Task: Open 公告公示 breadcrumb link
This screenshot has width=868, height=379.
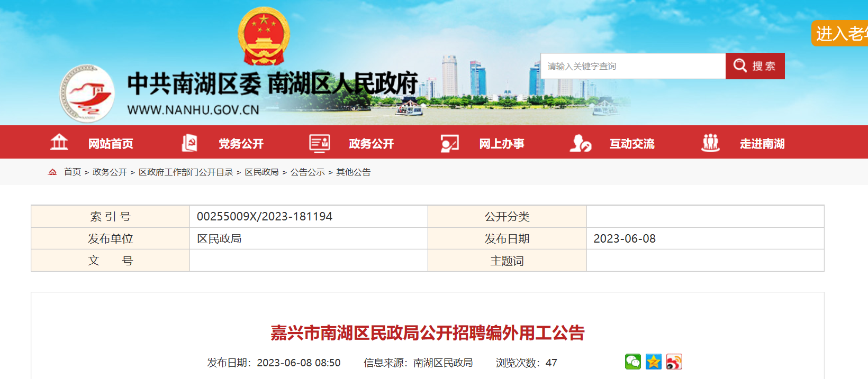Action: pyautogui.click(x=308, y=172)
